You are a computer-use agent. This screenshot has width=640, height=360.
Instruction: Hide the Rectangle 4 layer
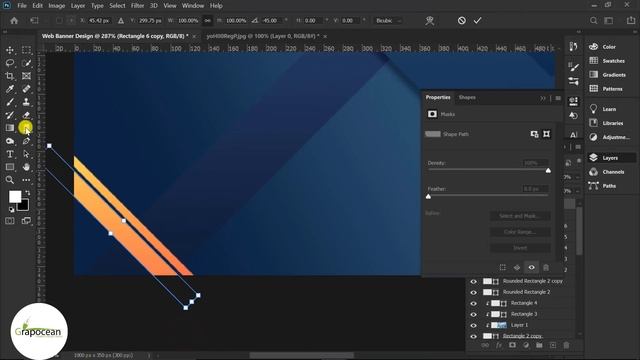(x=473, y=303)
